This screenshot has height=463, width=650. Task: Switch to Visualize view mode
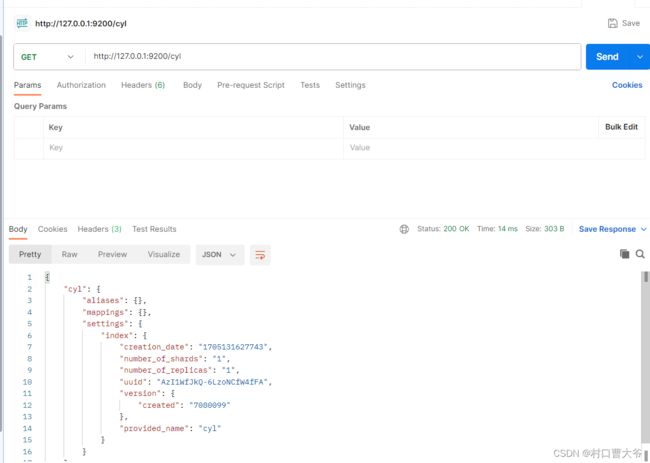pos(164,255)
